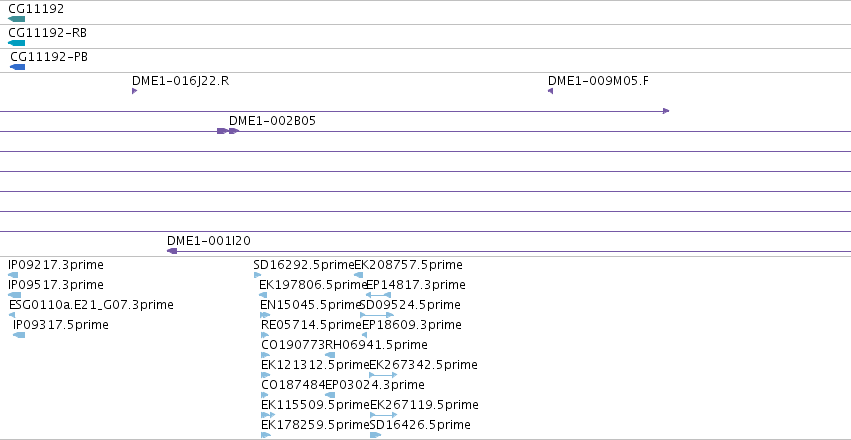Select the EK121312.5prime EST glyph

(x=265, y=375)
